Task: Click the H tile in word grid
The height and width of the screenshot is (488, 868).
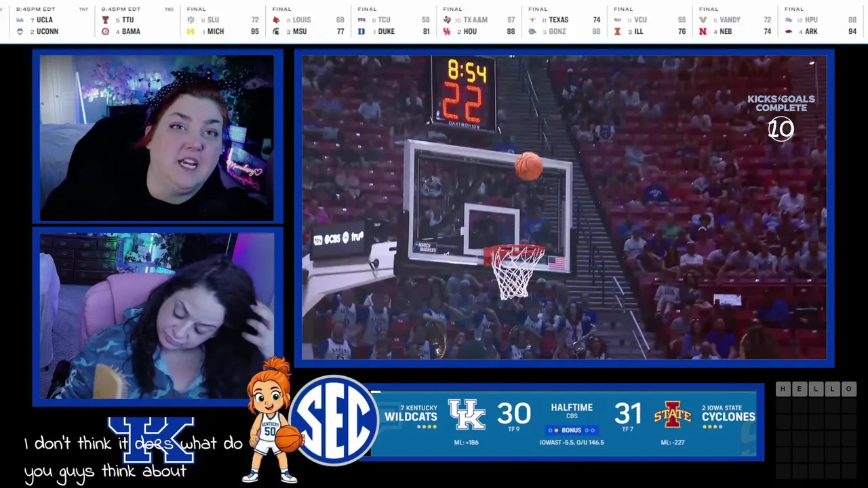Action: [783, 389]
